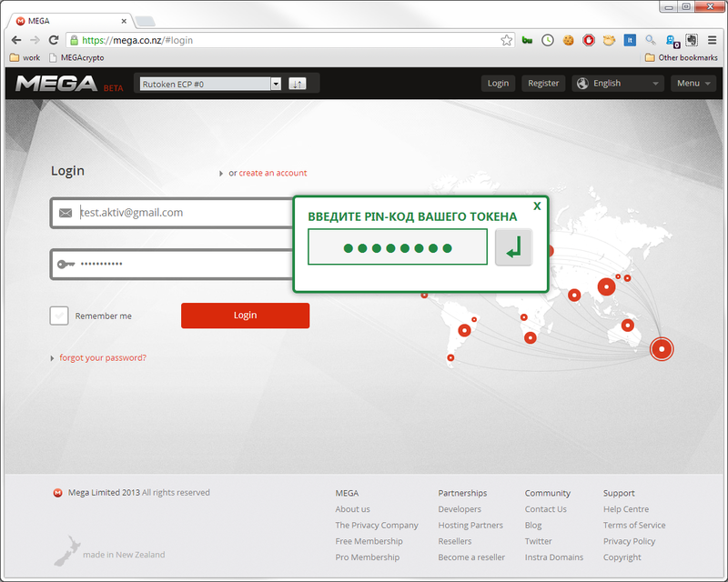Image resolution: width=728 pixels, height=582 pixels.
Task: Open the Free Membership footer link
Action: point(369,541)
